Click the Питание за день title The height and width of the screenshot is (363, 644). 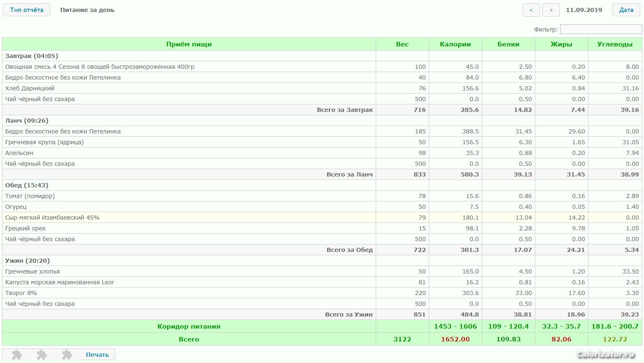(87, 10)
